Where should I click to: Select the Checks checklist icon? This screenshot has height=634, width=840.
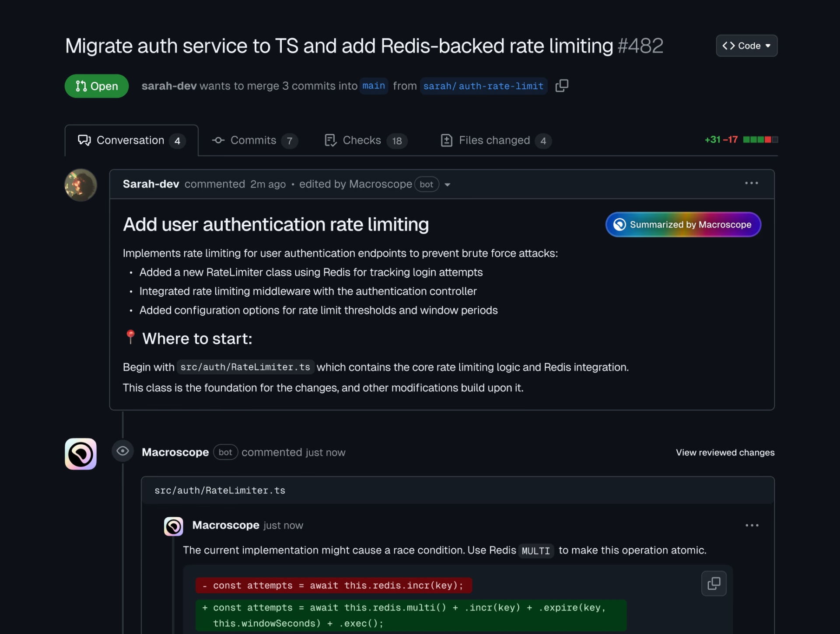click(330, 140)
